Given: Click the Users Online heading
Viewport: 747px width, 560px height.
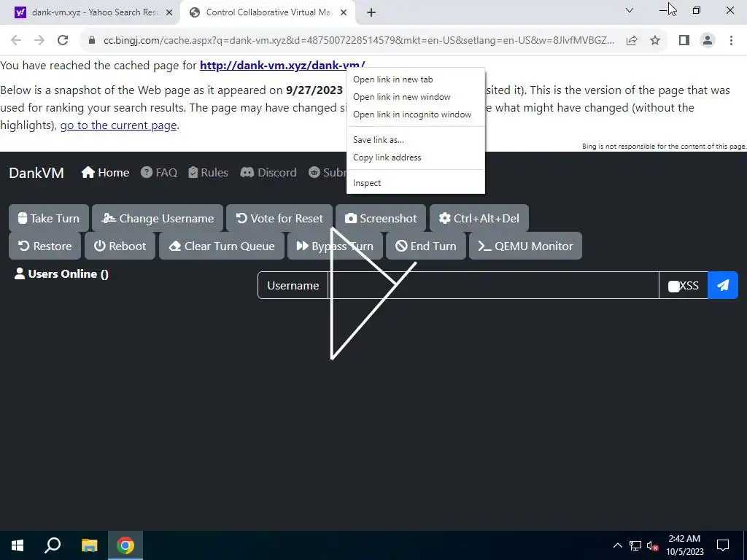Looking at the screenshot, I should 61,274.
